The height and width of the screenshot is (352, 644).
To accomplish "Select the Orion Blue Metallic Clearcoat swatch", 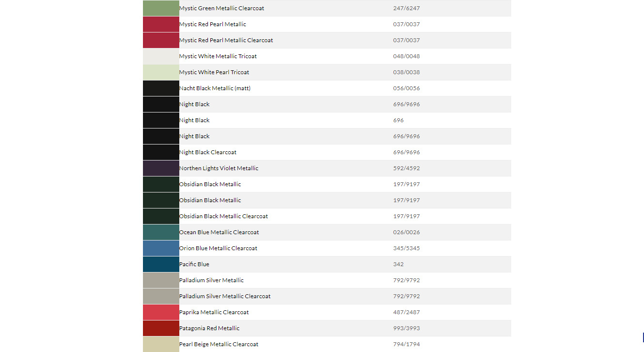I will pyautogui.click(x=161, y=248).
